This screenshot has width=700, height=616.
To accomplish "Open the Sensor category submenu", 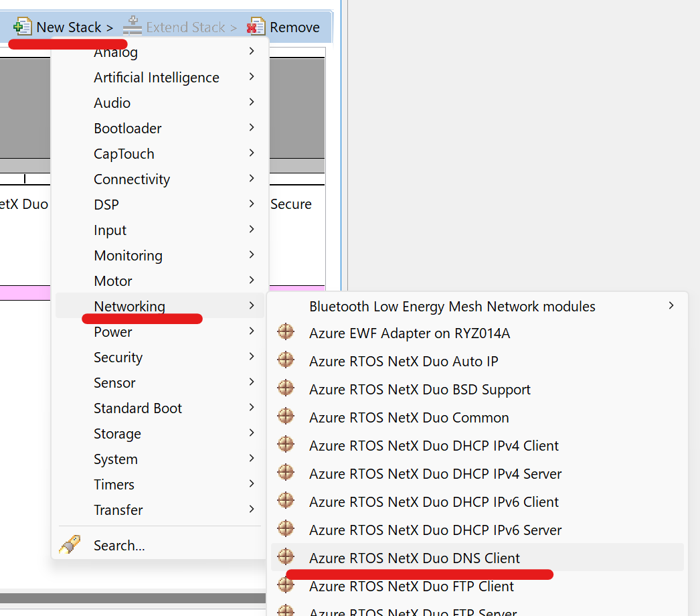I will click(160, 383).
